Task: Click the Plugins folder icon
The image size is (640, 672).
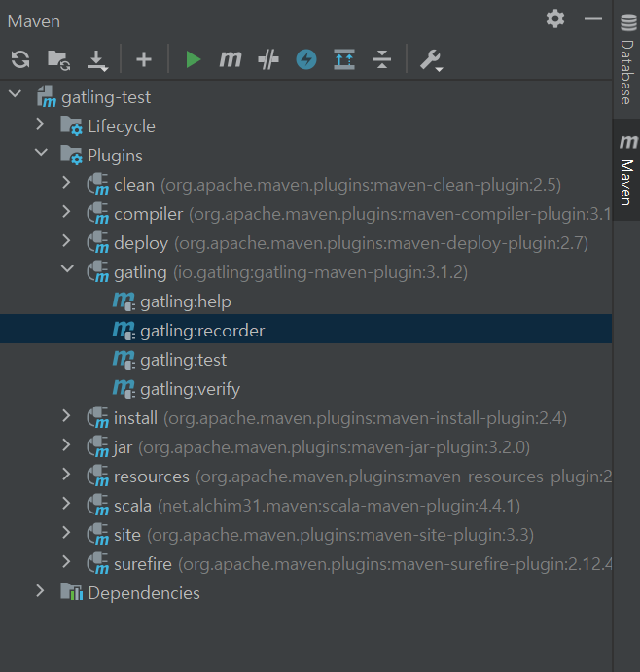Action: tap(71, 155)
